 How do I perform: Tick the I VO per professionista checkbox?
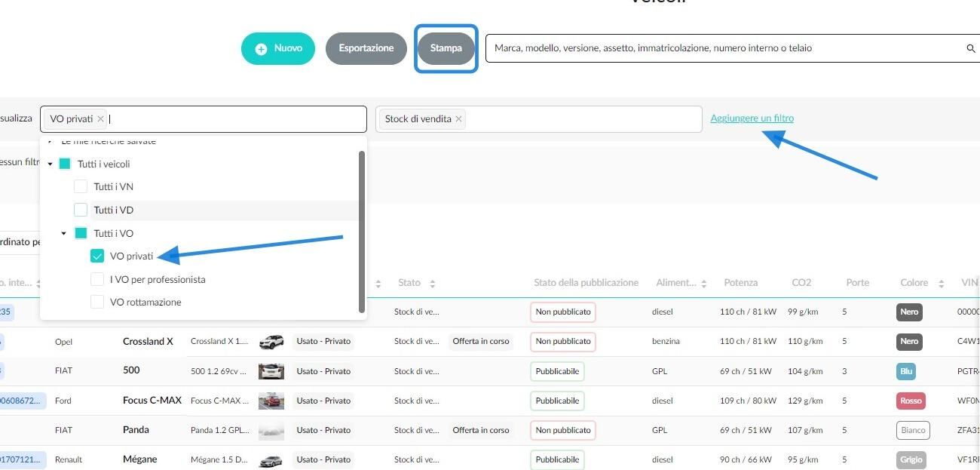[97, 279]
